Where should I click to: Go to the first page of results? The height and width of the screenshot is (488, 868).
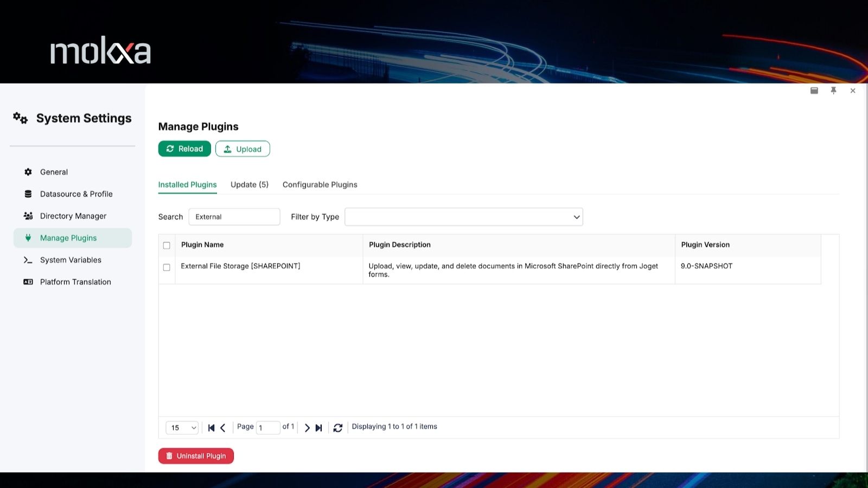click(x=211, y=428)
